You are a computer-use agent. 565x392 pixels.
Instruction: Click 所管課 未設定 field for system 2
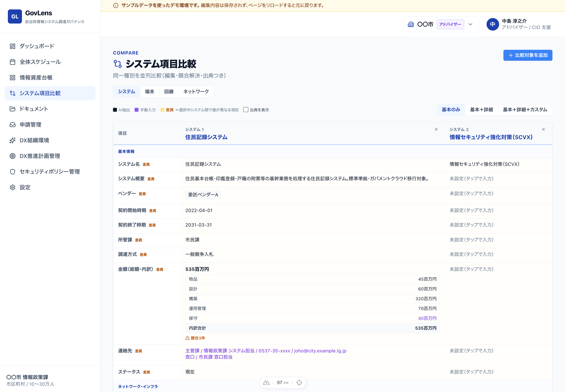[471, 240]
